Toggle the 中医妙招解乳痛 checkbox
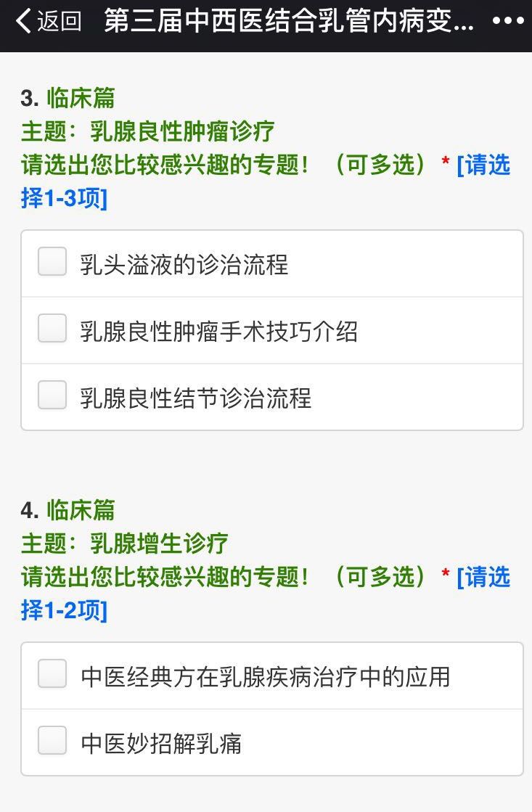This screenshot has height=812, width=532. point(52,741)
